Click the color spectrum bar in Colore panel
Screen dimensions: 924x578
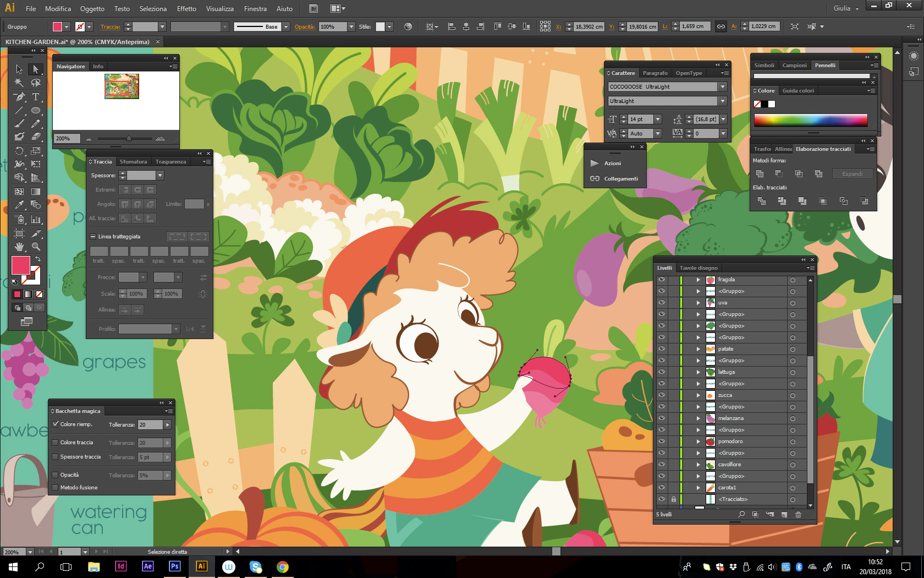click(811, 120)
